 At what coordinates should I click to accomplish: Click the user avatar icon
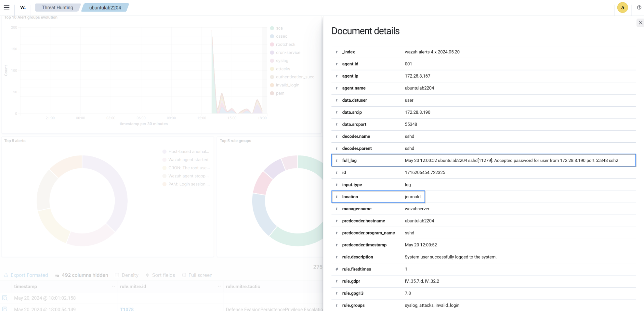click(x=622, y=7)
